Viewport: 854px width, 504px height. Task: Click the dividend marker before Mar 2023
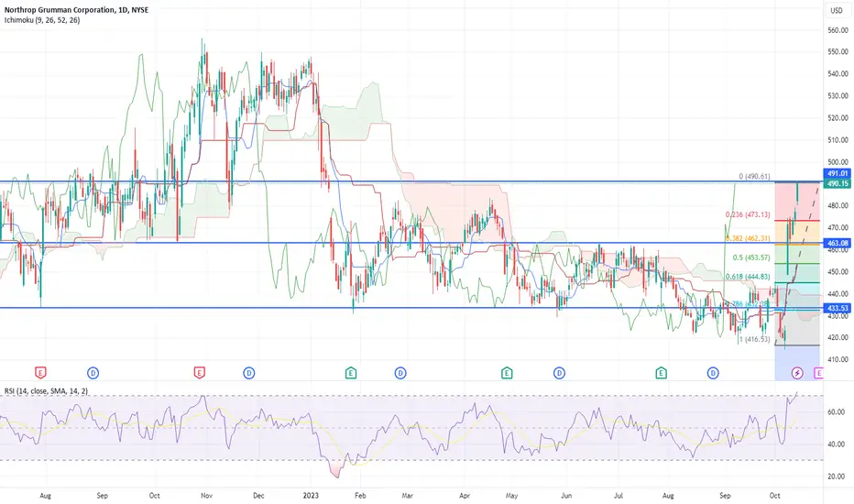400,373
